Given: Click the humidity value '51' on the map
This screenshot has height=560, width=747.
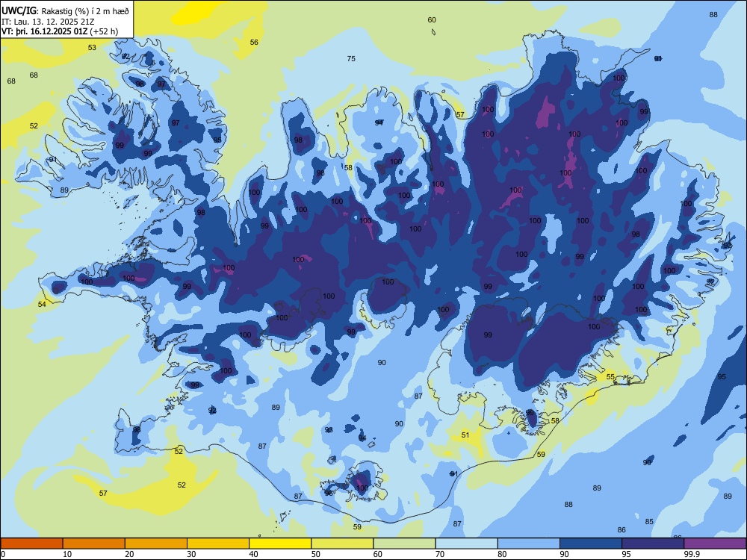Looking at the screenshot, I should 465,435.
